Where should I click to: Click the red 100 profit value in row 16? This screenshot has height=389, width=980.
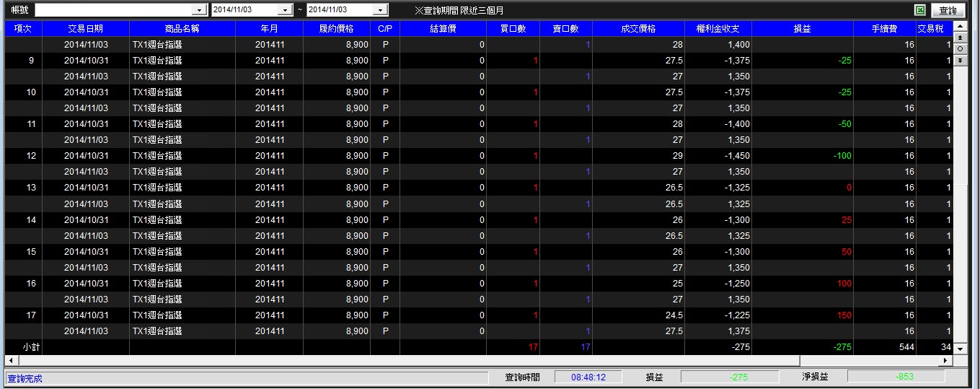coord(844,284)
